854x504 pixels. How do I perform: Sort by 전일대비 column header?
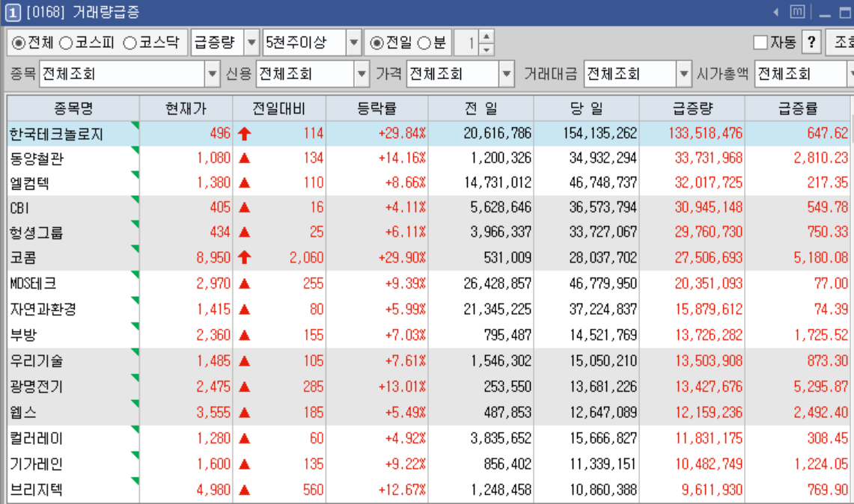point(279,108)
